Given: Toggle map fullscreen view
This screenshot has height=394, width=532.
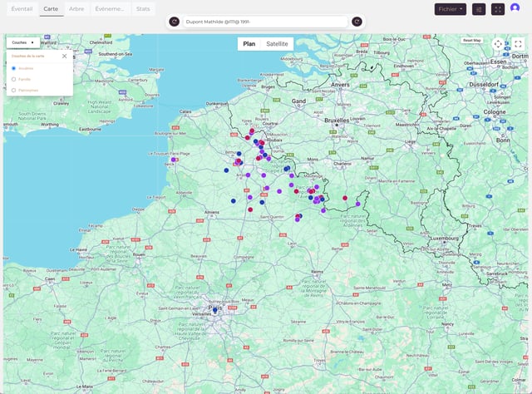Looking at the screenshot, I should 518,44.
